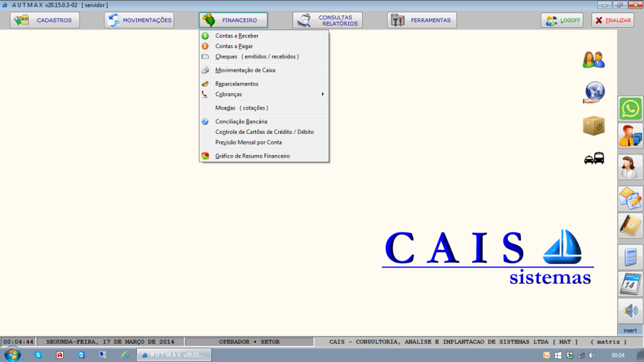Viewport: 644px width, 362px height.
Task: Click the car and bus vehicles icon
Action: pos(594,158)
